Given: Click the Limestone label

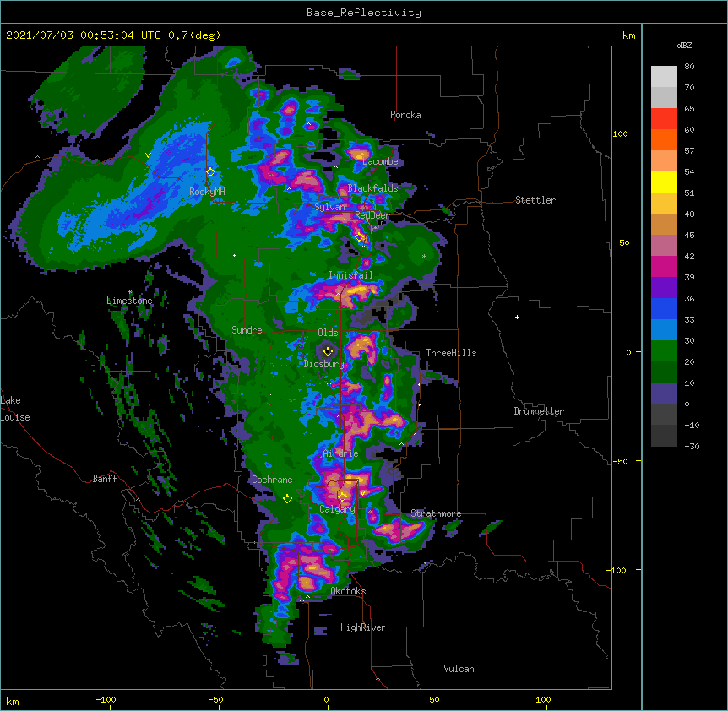Looking at the screenshot, I should (x=129, y=301).
